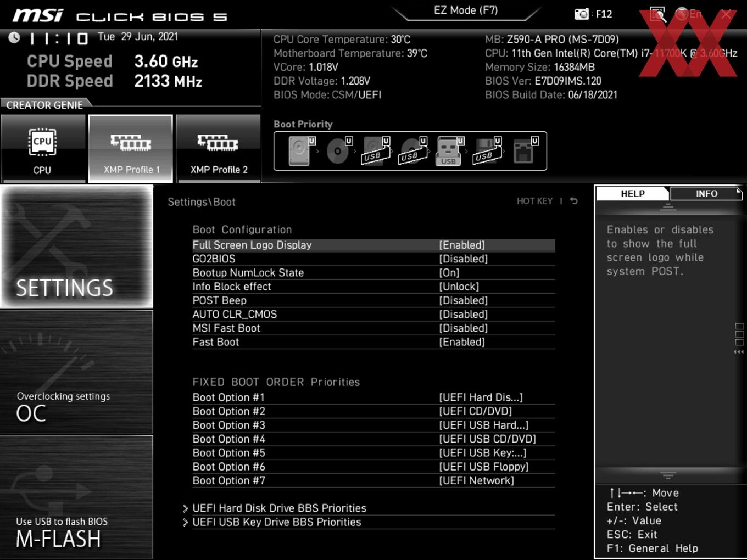This screenshot has width=747, height=560.
Task: Click the help panel scroll-down handle
Action: [668, 475]
